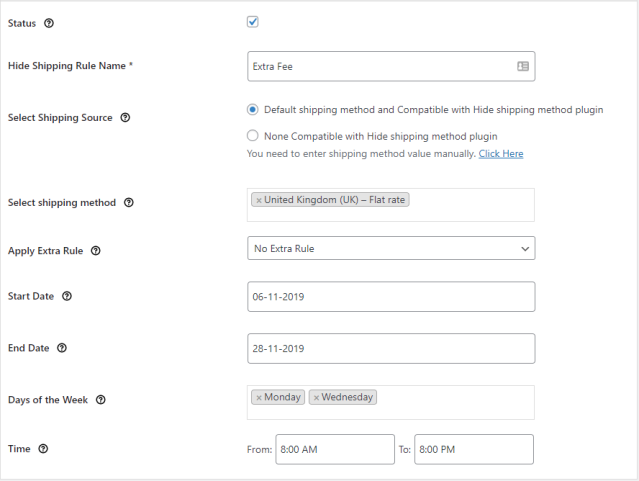Screen dimensions: 639x481
Task: Select None Compatible with Hide shipping radio
Action: [x=253, y=135]
